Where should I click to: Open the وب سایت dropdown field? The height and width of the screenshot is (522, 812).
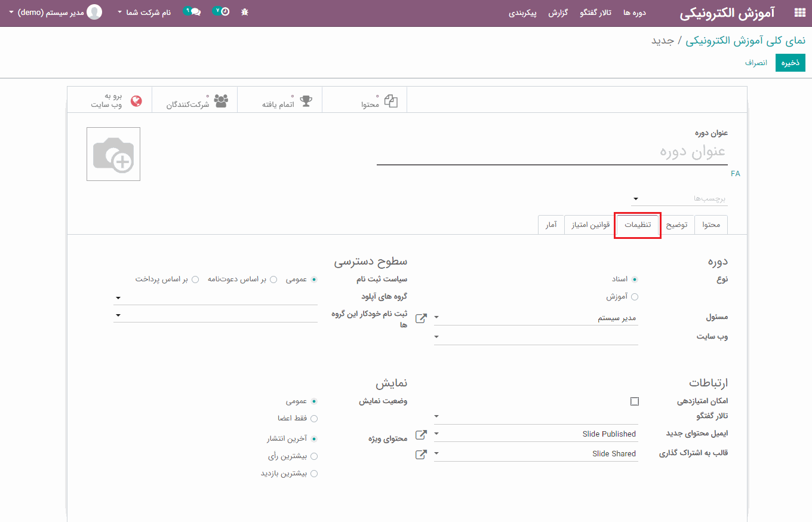(536, 337)
